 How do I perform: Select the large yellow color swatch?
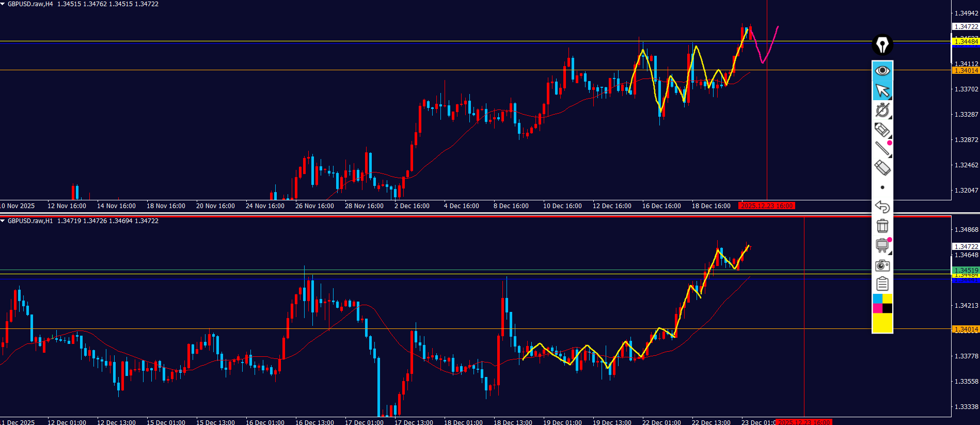point(882,323)
